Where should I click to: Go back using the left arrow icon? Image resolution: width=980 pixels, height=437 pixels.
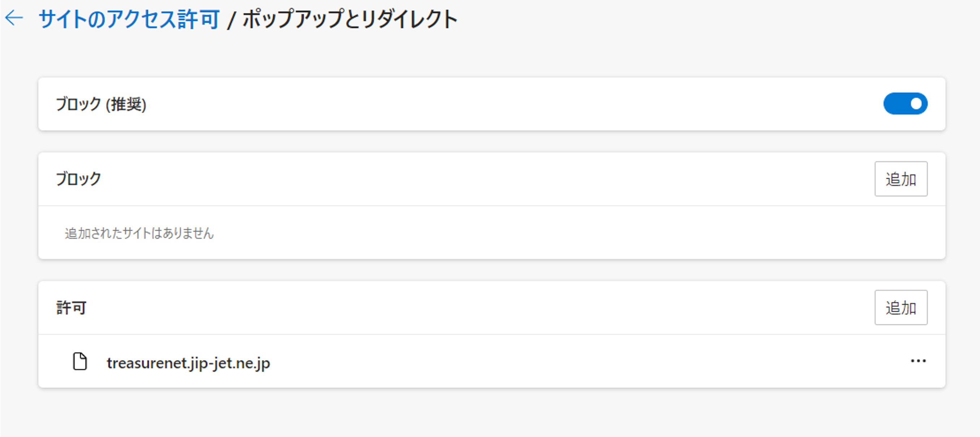pos(14,18)
